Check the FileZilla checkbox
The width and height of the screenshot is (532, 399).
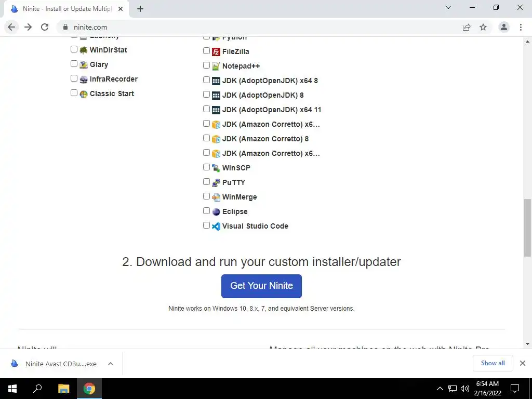(x=206, y=51)
